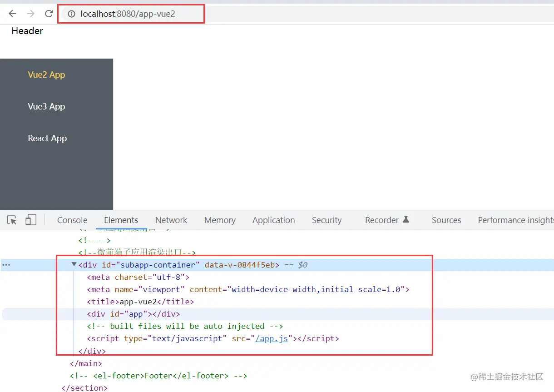Reload the page with refresh icon
554x392 pixels.
point(49,14)
